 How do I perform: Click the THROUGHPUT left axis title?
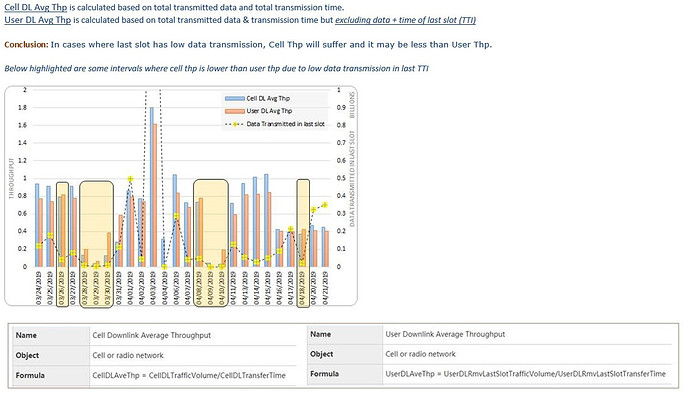point(11,178)
